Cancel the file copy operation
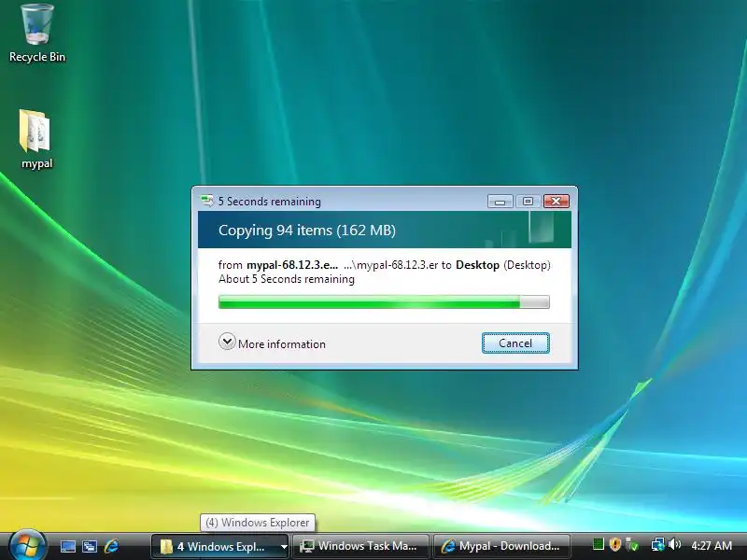Screen dimensions: 747x560 515,343
